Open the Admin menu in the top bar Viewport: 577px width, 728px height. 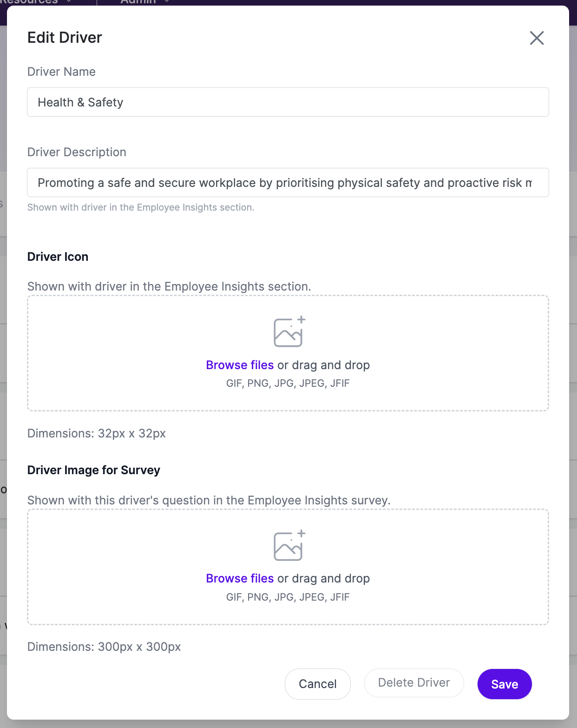(x=144, y=2)
